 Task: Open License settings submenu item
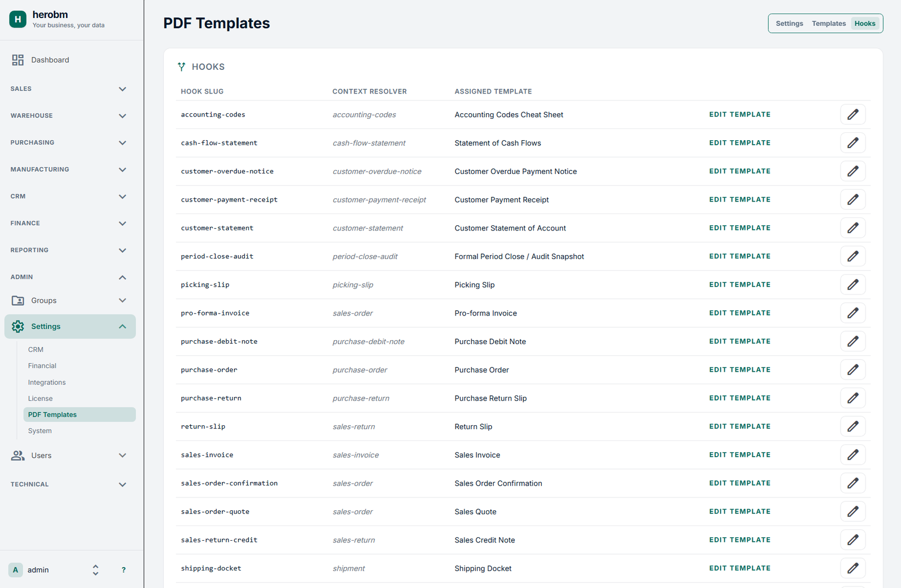tap(41, 399)
